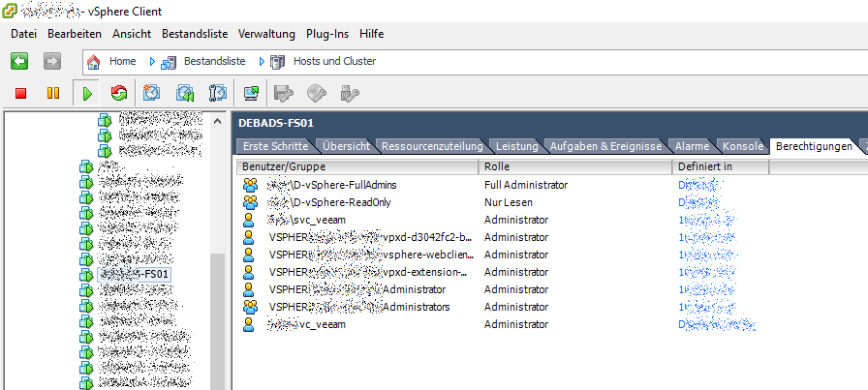The height and width of the screenshot is (390, 868).
Task: Suspend VM with orange pause button
Action: [53, 93]
